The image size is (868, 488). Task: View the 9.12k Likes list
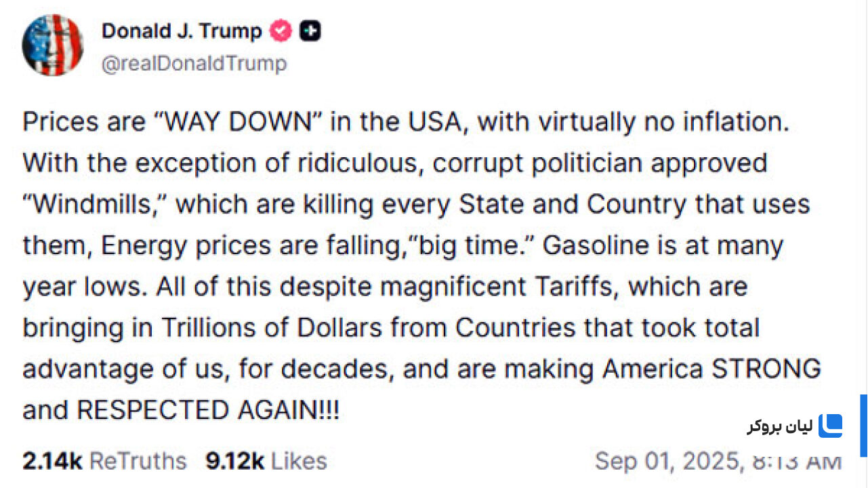click(266, 461)
